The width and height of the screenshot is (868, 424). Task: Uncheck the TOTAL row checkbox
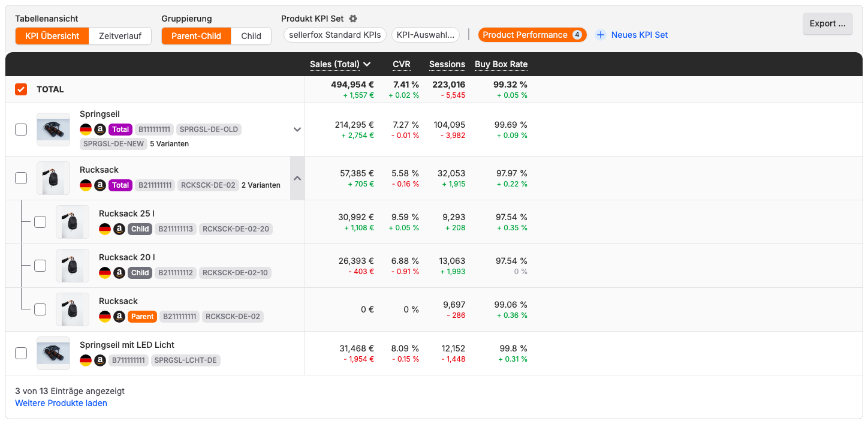21,89
